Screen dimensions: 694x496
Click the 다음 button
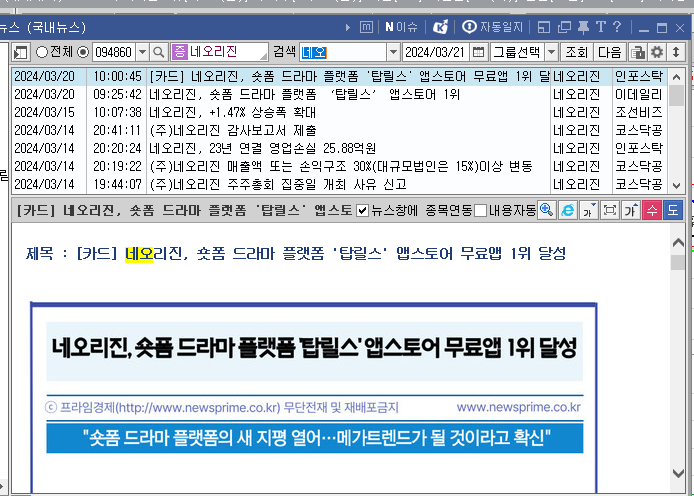pyautogui.click(x=609, y=52)
